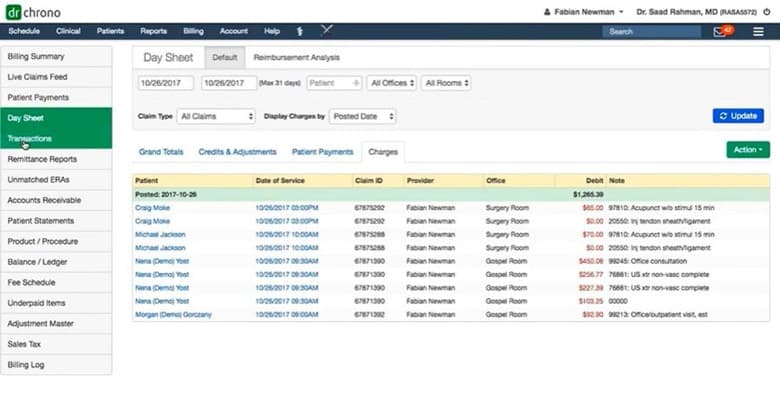Click the plus icon in Patient field
The width and height of the screenshot is (780, 395).
point(356,83)
